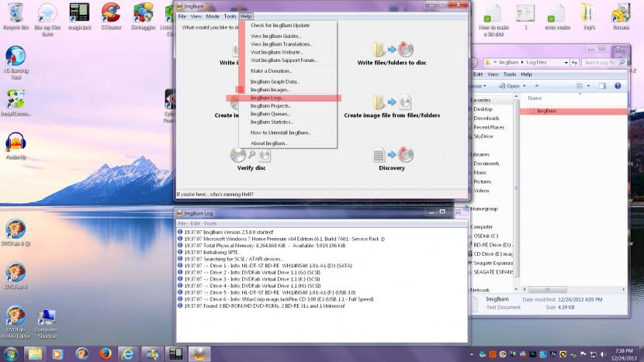Select the DVDFab 9 Qt desktop icon
644x362 pixels.
coord(16,233)
